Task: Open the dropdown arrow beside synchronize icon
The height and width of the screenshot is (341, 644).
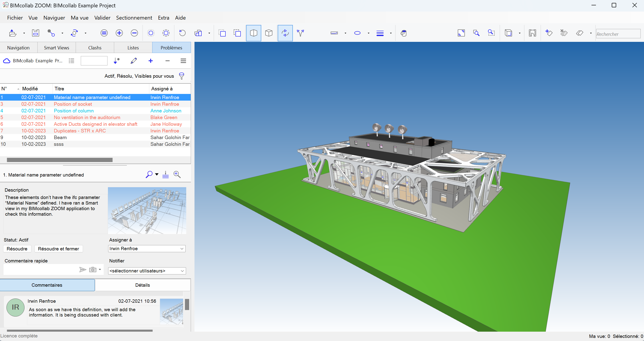Action: click(85, 33)
